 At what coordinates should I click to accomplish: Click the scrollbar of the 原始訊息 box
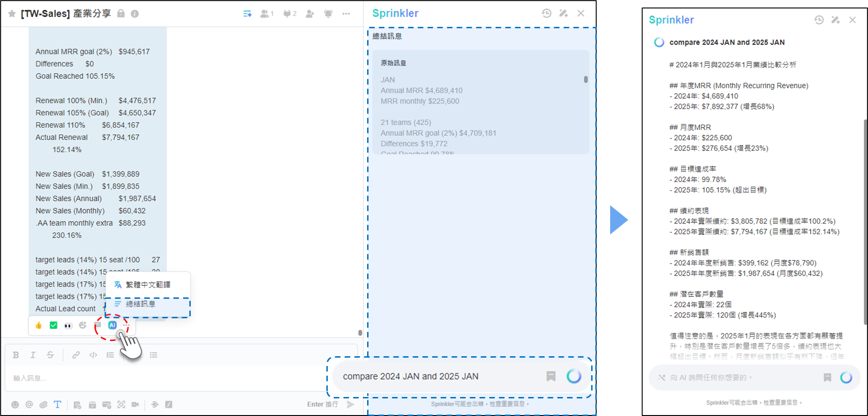pos(586,80)
